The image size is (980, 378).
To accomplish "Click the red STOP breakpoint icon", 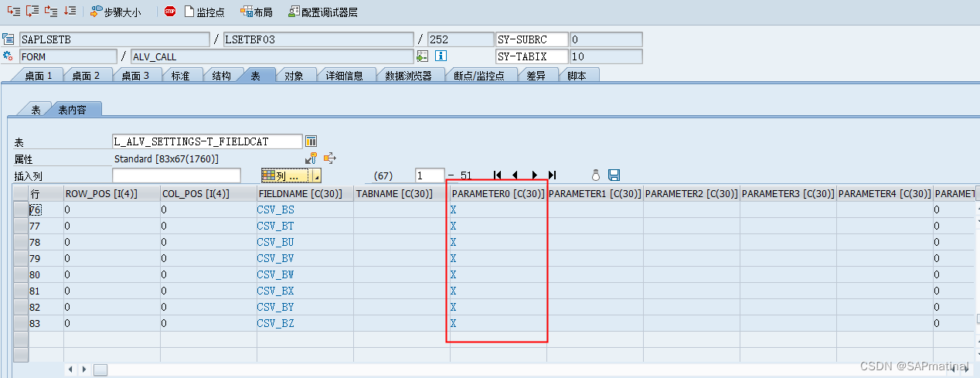I will click(x=170, y=12).
